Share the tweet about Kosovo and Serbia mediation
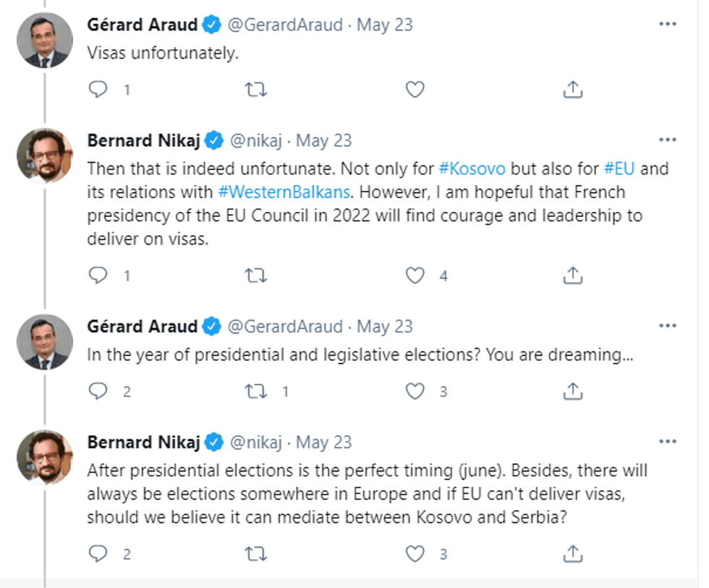This screenshot has height=588, width=709. [572, 554]
